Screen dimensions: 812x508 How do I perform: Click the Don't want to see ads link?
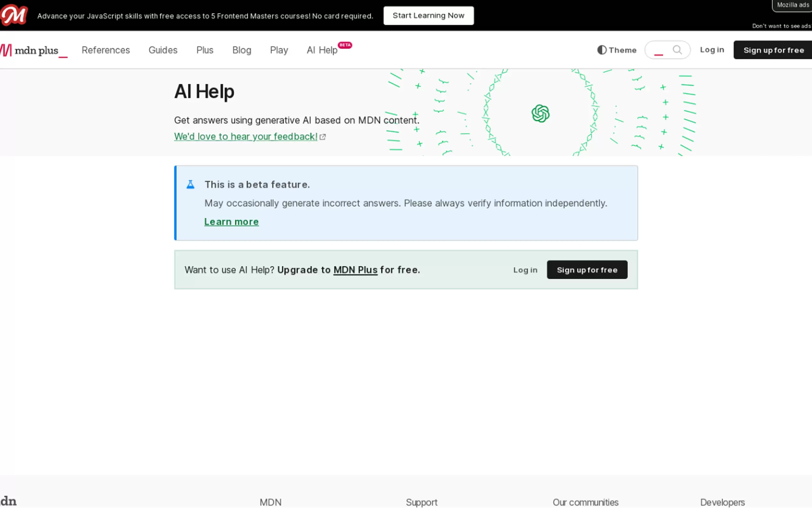click(x=781, y=26)
